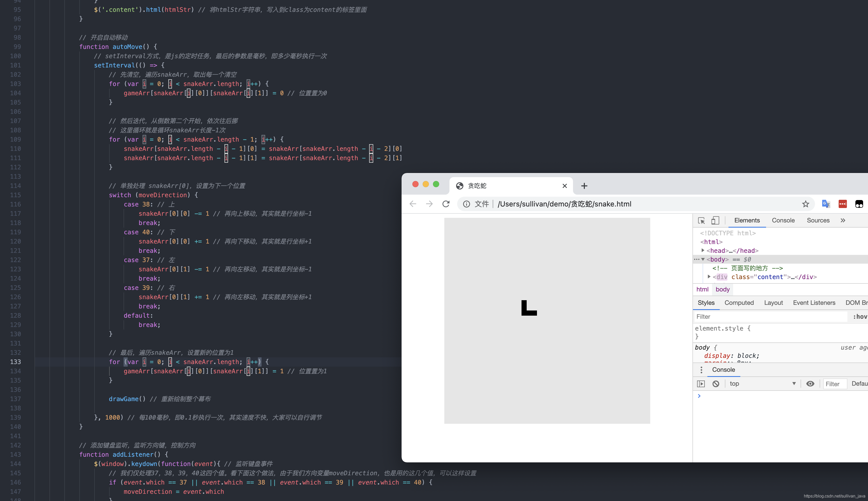Activate the inspect element picker

(x=701, y=221)
